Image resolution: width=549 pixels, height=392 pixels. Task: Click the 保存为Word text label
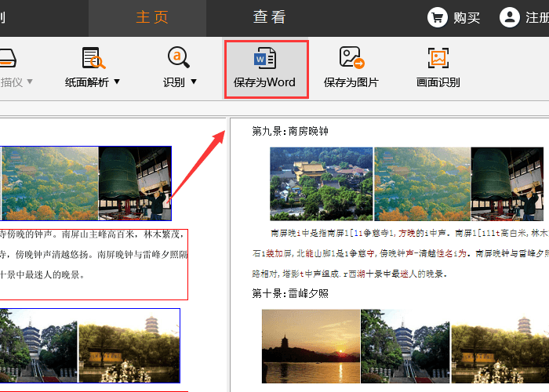(x=264, y=82)
